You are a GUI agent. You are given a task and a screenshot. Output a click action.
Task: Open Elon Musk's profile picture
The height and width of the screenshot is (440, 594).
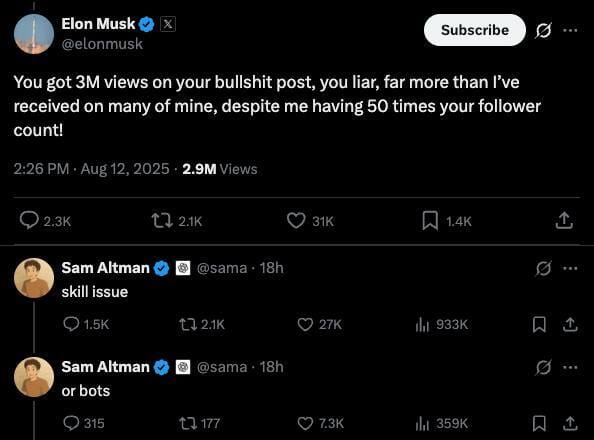coord(34,34)
